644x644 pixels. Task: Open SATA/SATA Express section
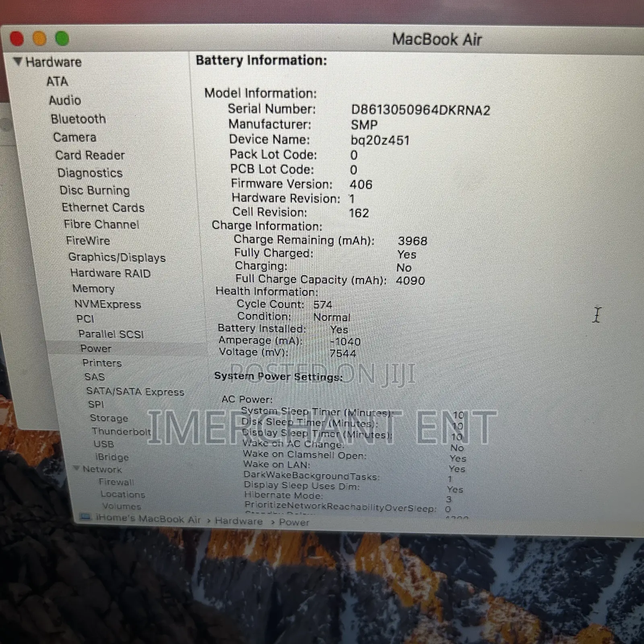click(x=135, y=392)
